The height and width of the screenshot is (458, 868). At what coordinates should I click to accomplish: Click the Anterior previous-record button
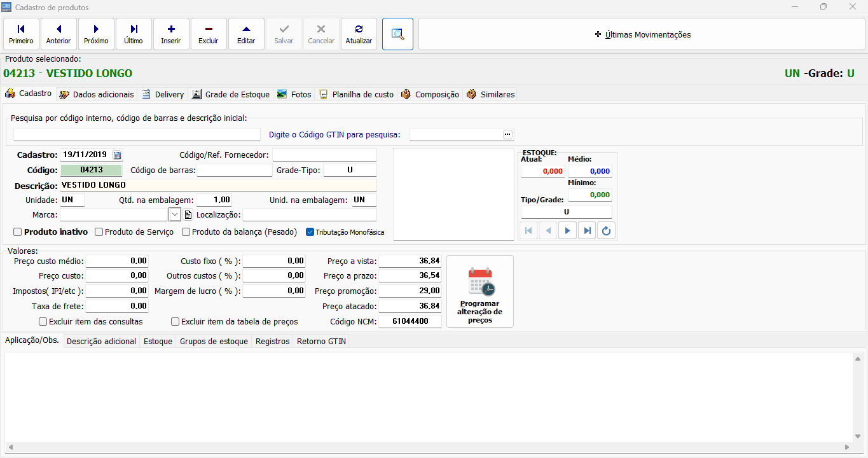coord(59,34)
